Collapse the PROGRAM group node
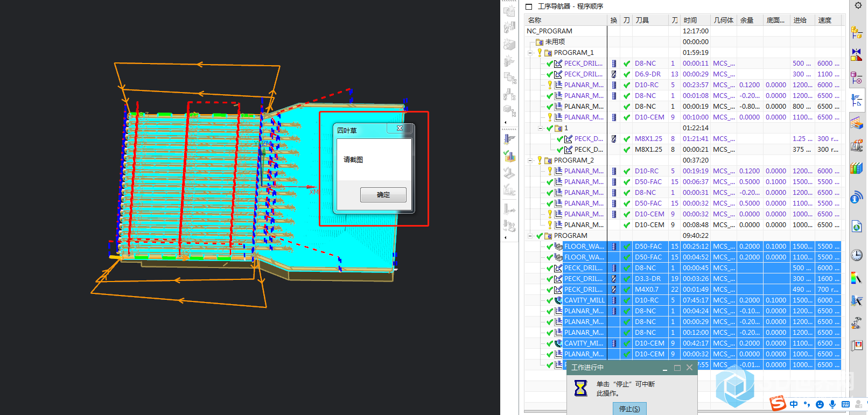The height and width of the screenshot is (415, 868). coord(530,236)
